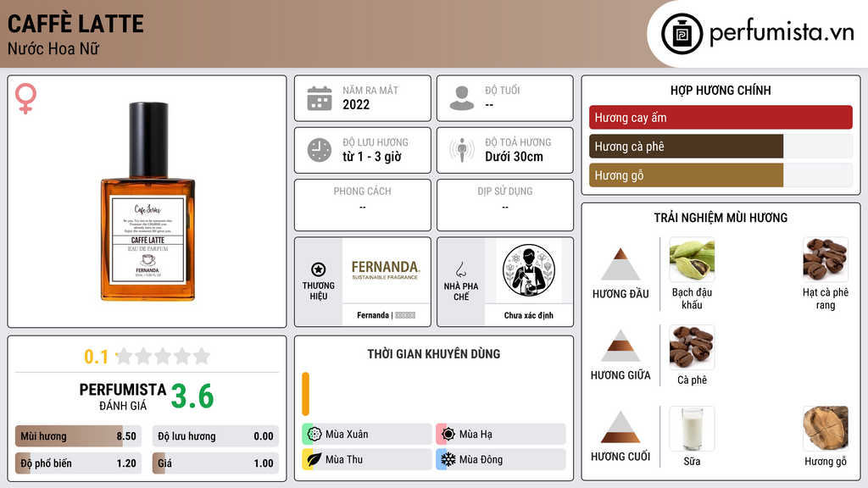Click the five-star rating row
The width and height of the screenshot is (868, 488).
point(163,356)
